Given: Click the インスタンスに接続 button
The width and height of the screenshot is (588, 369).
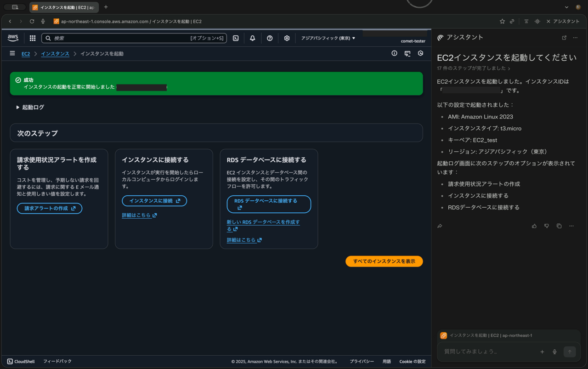Looking at the screenshot, I should pos(154,201).
